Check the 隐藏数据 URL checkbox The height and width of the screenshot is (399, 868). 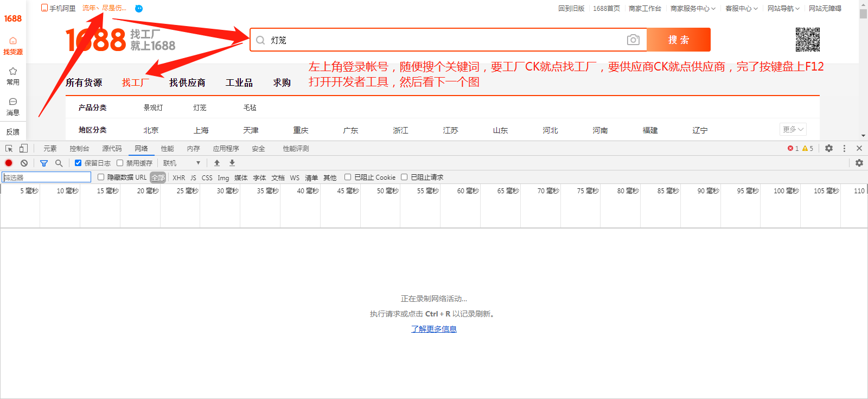point(101,177)
